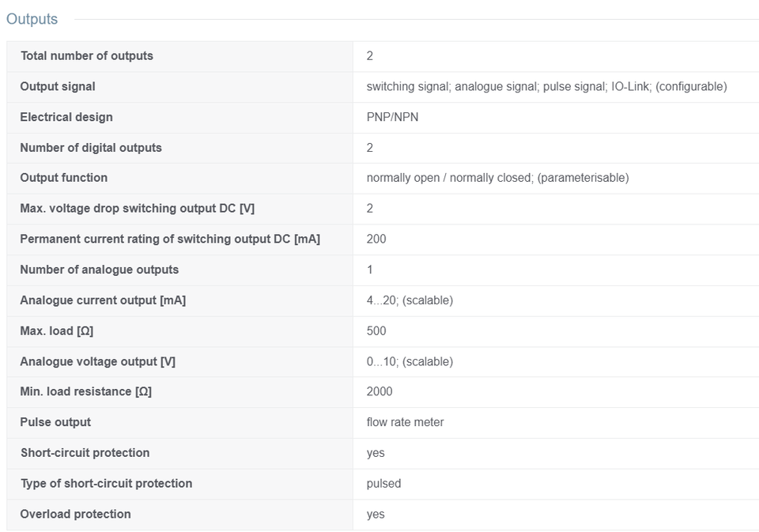Select the 200 current rating value
This screenshot has width=759, height=532.
(376, 239)
